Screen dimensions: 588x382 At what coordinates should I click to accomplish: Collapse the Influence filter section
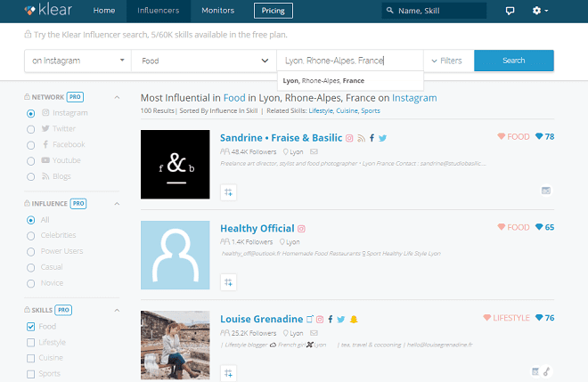(x=117, y=204)
